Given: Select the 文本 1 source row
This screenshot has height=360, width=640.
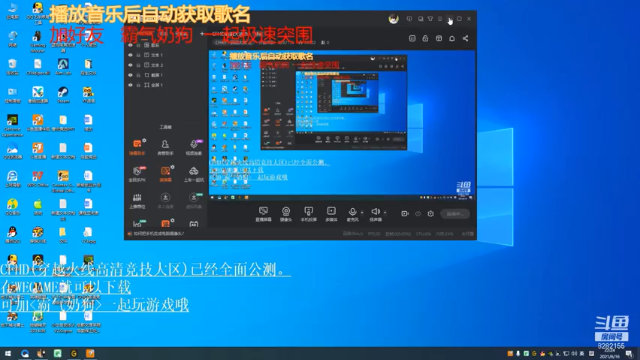Looking at the screenshot, I should [166, 55].
